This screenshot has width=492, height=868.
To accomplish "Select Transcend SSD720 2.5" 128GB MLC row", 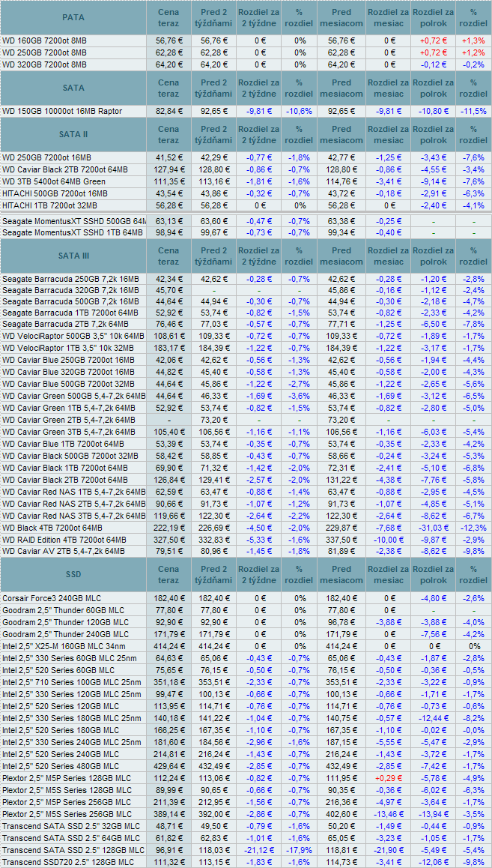I will (x=68, y=862).
